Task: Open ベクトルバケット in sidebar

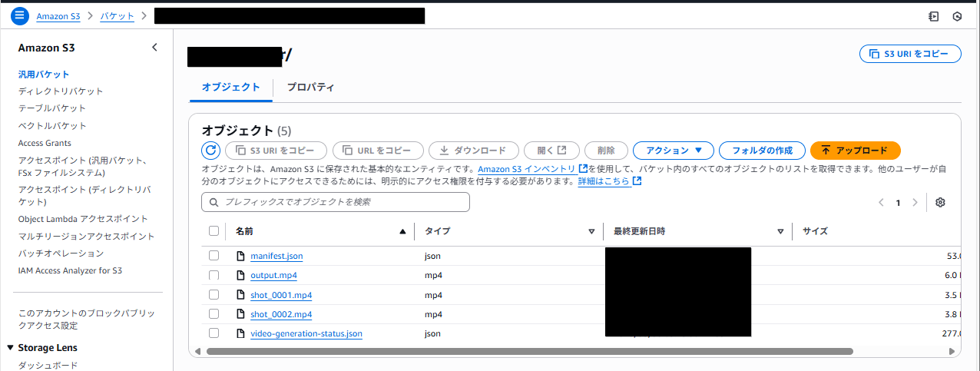Action: pos(52,126)
